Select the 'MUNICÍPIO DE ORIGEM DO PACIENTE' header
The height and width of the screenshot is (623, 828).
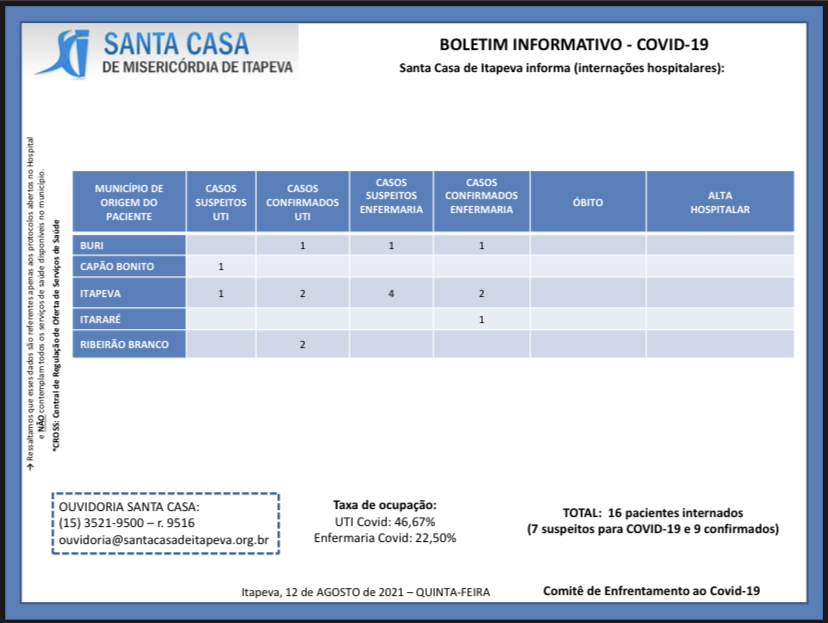pyautogui.click(x=129, y=202)
